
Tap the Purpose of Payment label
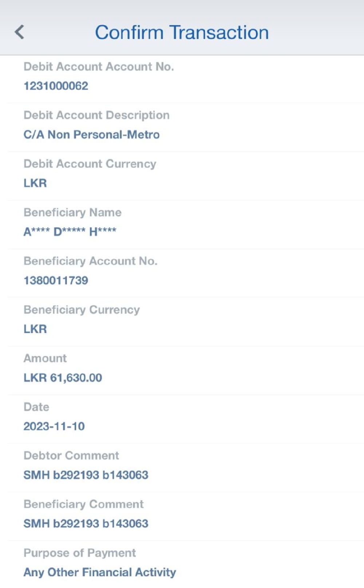(x=80, y=553)
